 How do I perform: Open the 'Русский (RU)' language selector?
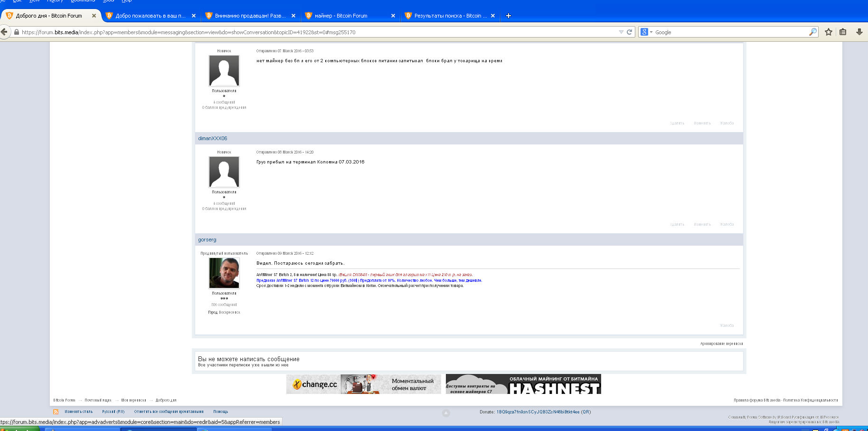click(113, 412)
